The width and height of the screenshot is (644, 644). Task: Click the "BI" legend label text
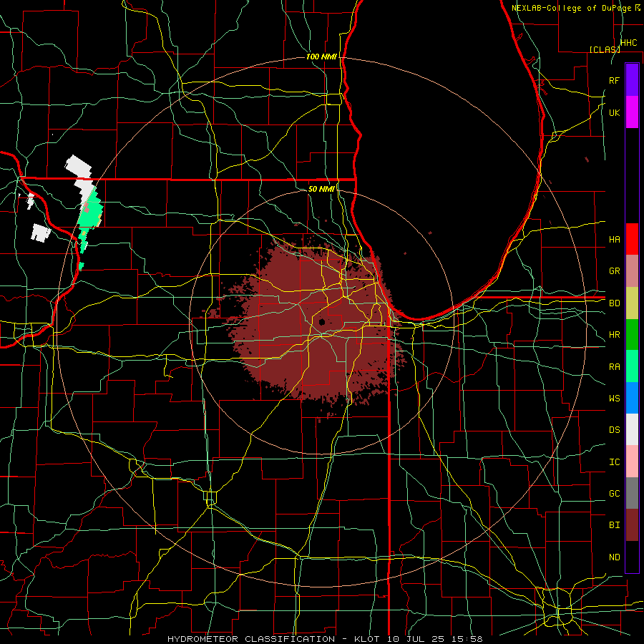(614, 525)
